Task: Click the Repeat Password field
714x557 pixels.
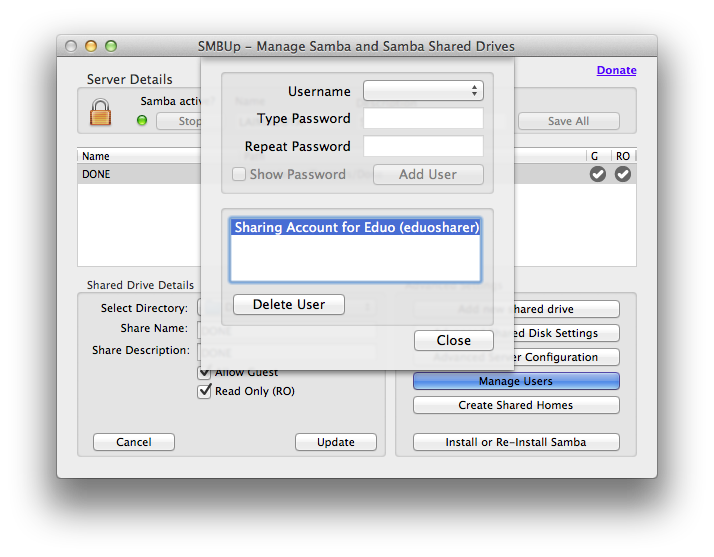Action: click(x=423, y=146)
